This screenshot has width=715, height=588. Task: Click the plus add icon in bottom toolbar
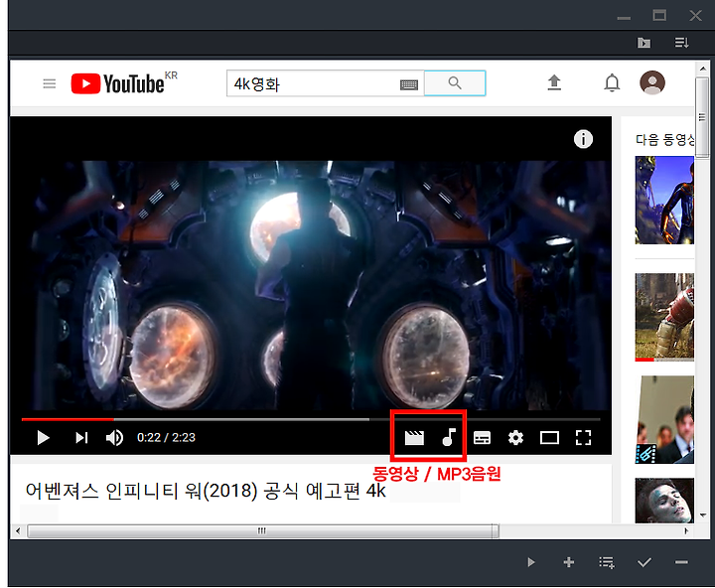point(569,562)
